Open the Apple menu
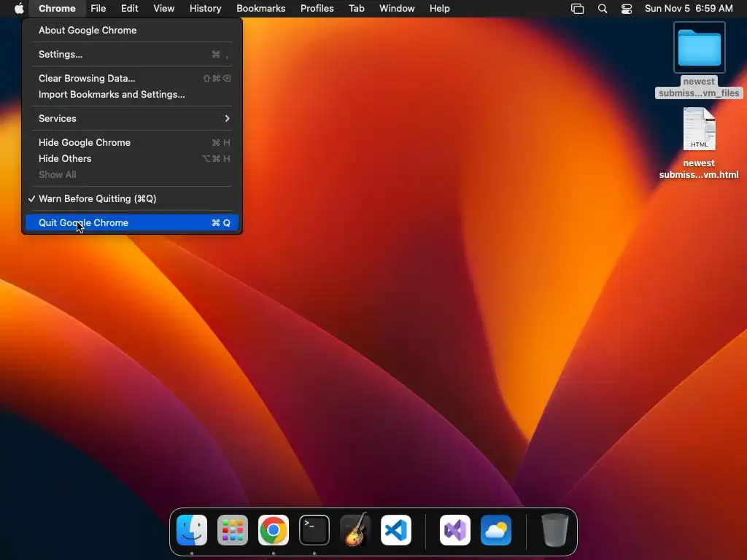This screenshot has width=747, height=560. pos(19,9)
